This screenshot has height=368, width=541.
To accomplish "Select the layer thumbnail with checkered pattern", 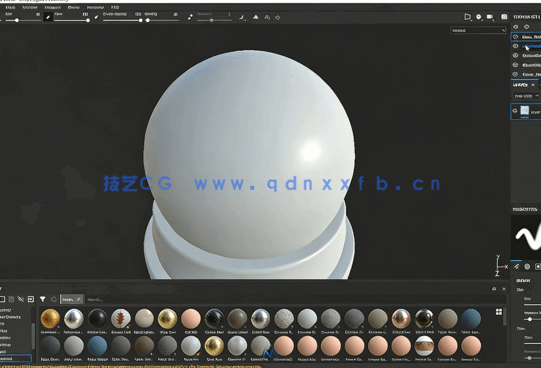I will click(524, 110).
